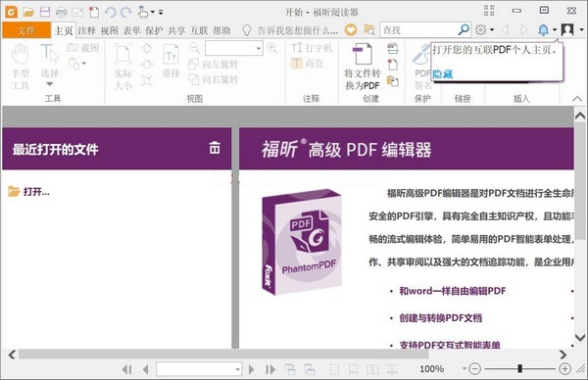Open the 100% zoom dropdown in status bar
The width and height of the screenshot is (588, 380).
[465, 369]
